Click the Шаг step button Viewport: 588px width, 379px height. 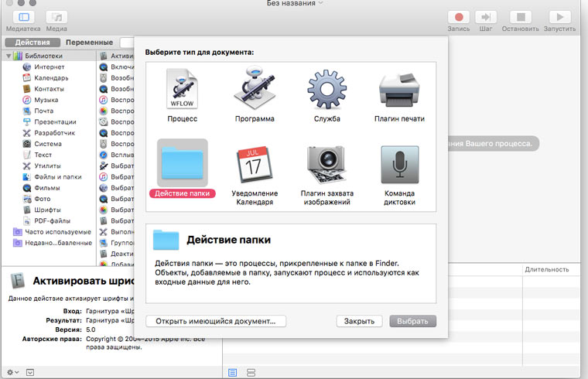[486, 17]
